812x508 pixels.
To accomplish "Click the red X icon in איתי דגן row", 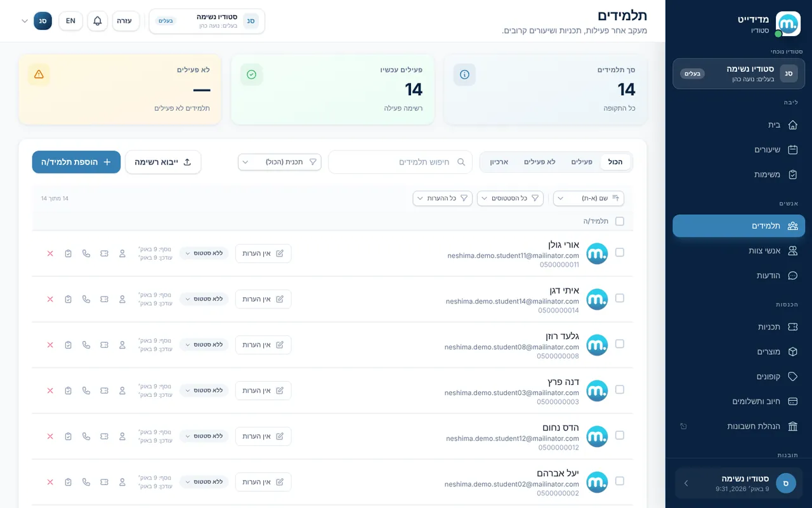I will pyautogui.click(x=50, y=299).
